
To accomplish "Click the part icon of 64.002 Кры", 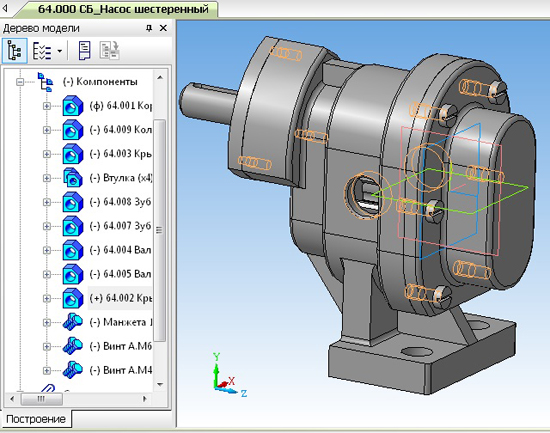I will point(73,298).
